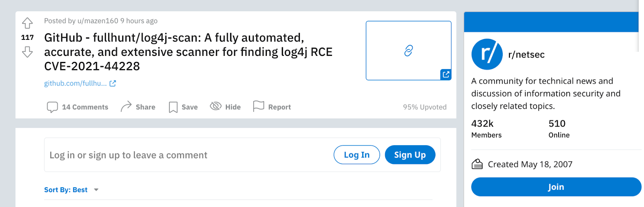The height and width of the screenshot is (207, 644).
Task: Click the leave a comment box
Action: pyautogui.click(x=185, y=155)
